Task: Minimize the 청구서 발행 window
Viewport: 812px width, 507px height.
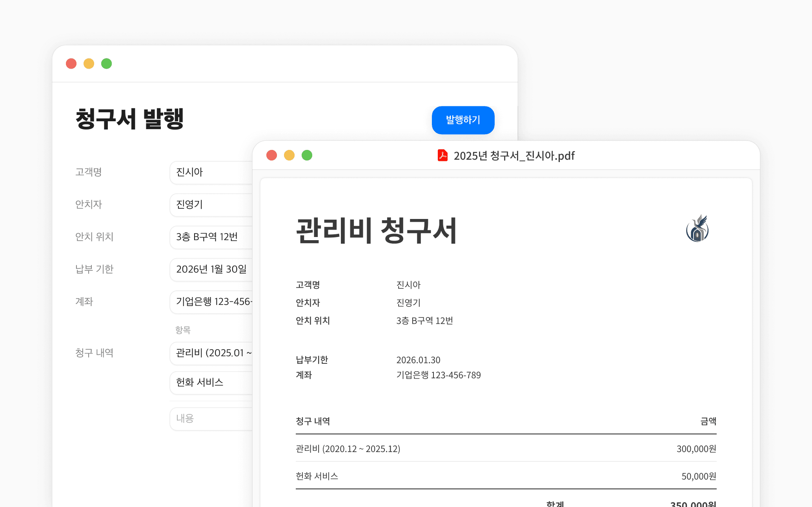Action: pyautogui.click(x=89, y=64)
